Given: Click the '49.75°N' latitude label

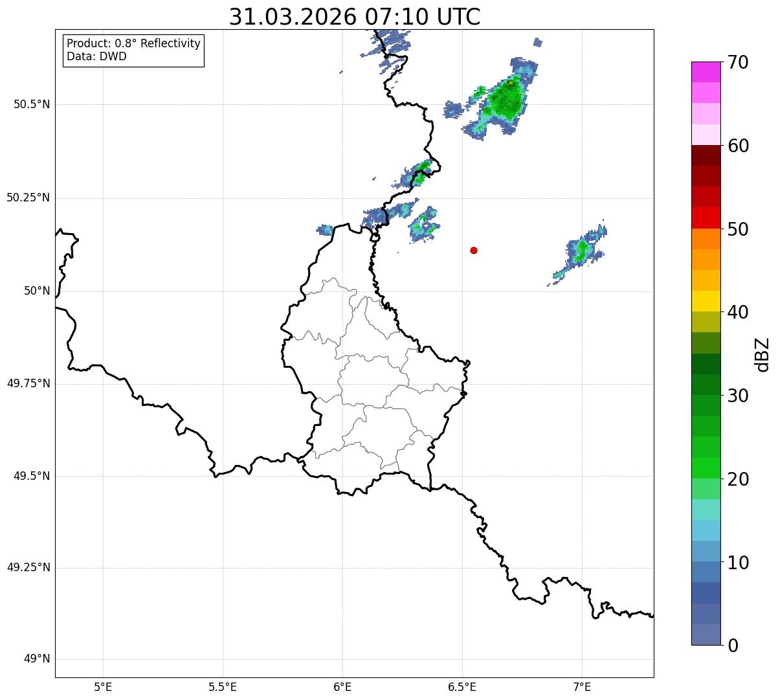Looking at the screenshot, I should pyautogui.click(x=28, y=383).
